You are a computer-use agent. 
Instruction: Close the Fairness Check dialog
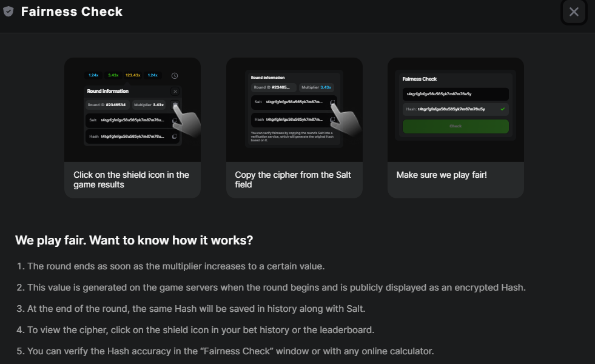(x=574, y=12)
